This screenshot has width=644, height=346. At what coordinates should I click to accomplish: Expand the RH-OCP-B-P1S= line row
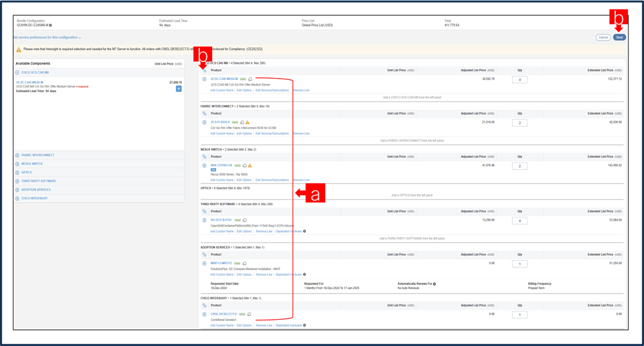(204, 220)
